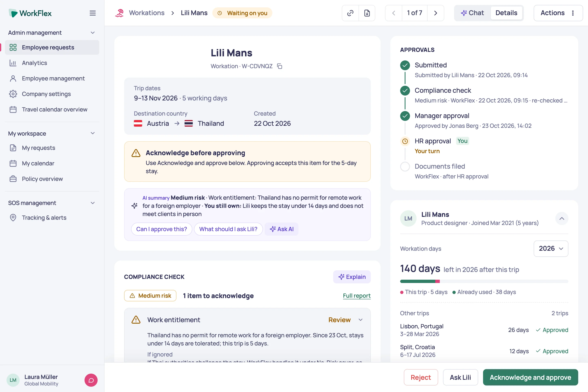Click the Medium risk badge

[150, 295]
